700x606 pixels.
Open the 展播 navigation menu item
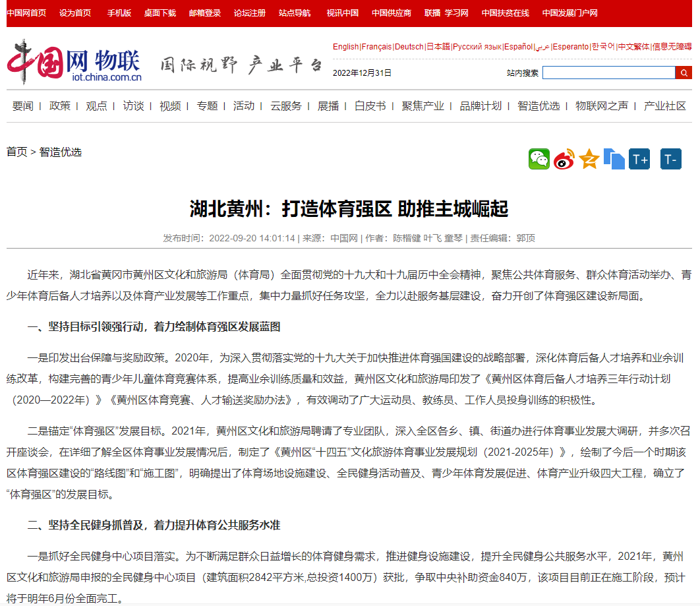(328, 106)
